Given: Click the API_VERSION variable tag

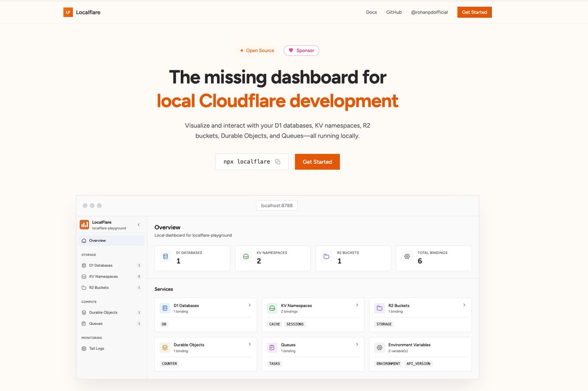Looking at the screenshot, I should coord(419,364).
